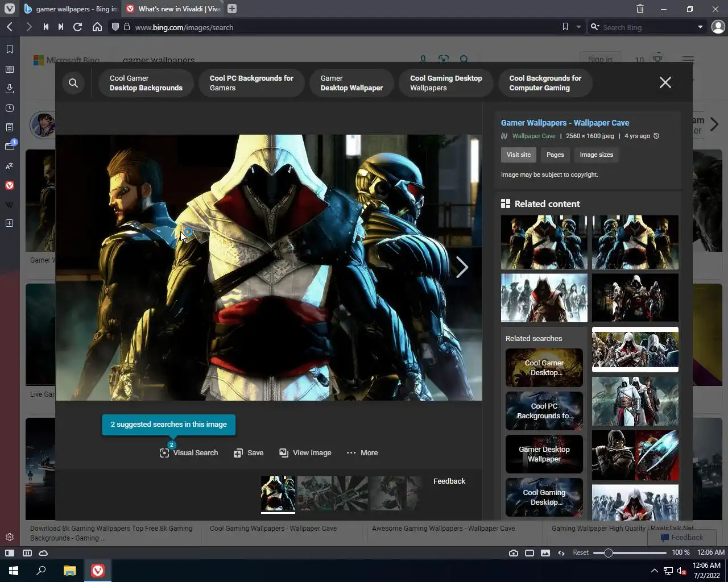Toggle images display in status bar

point(545,552)
